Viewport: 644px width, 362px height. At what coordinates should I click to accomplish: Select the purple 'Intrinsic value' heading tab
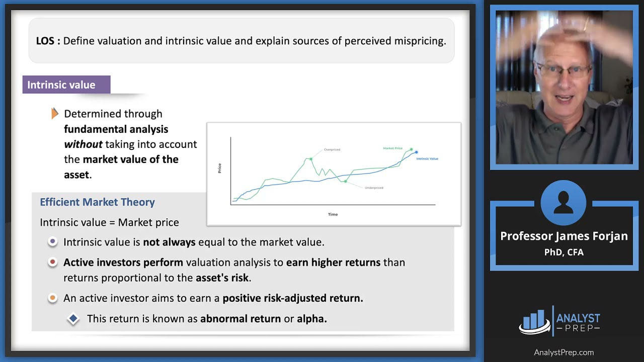pyautogui.click(x=66, y=84)
